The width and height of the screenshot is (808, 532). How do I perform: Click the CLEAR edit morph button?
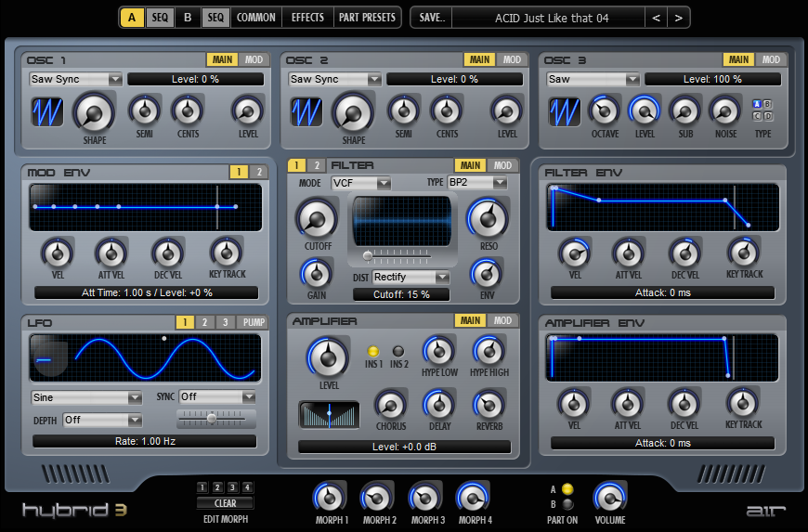coord(225,503)
